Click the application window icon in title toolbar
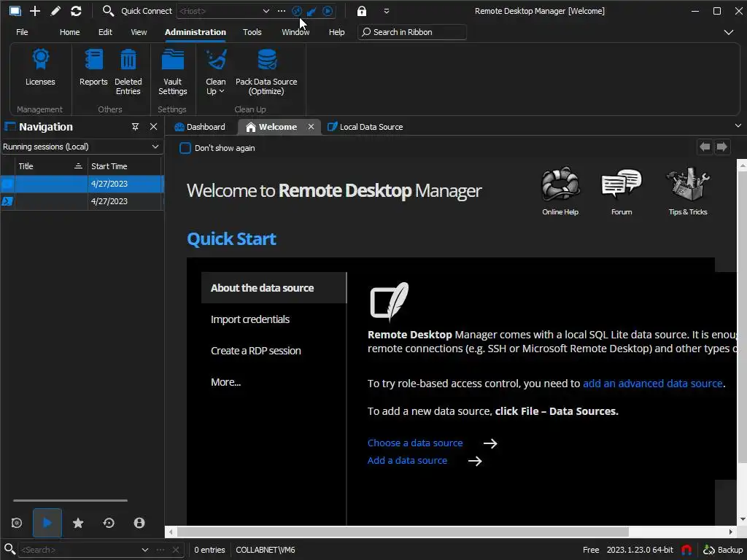The height and width of the screenshot is (560, 747). (15, 11)
